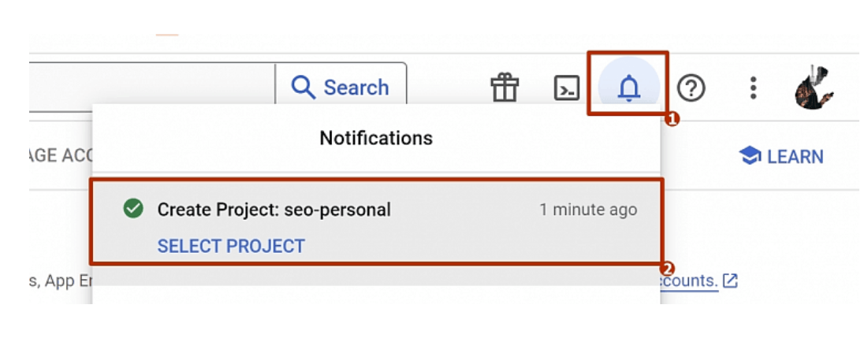Click inside the search input field
This screenshot has height=342, width=868.
[x=150, y=85]
